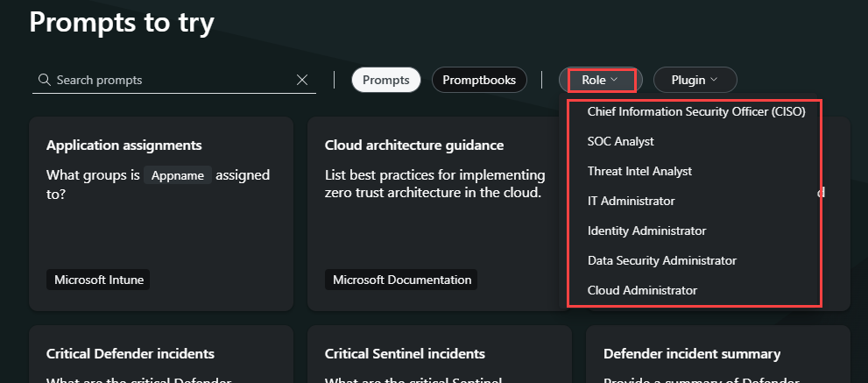Click the Microsoft Documentation plugin tag
The image size is (868, 383).
click(401, 280)
